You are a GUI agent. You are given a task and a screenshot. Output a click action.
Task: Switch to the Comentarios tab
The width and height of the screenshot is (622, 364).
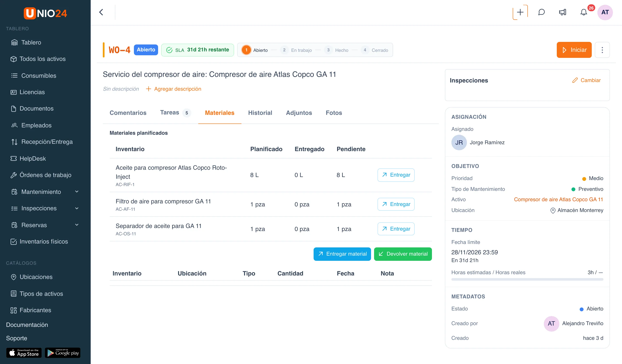point(128,113)
